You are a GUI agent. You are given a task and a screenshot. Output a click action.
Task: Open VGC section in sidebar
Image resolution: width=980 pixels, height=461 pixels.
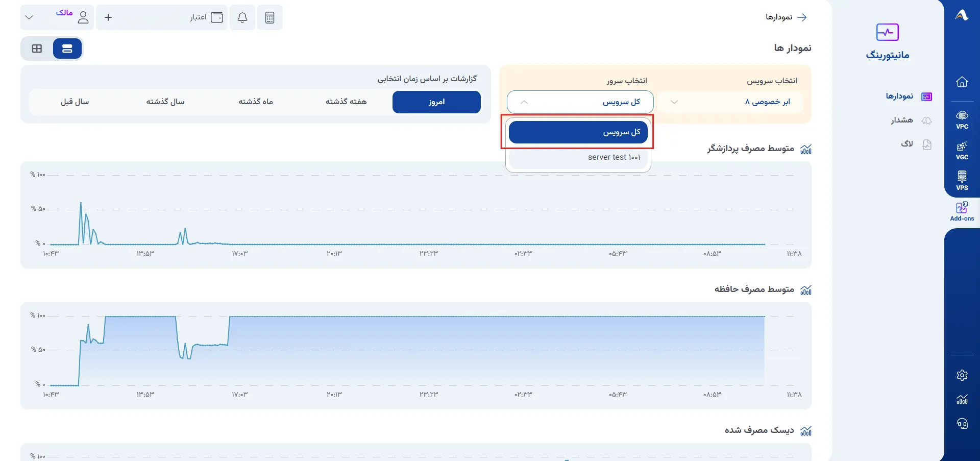coord(962,151)
